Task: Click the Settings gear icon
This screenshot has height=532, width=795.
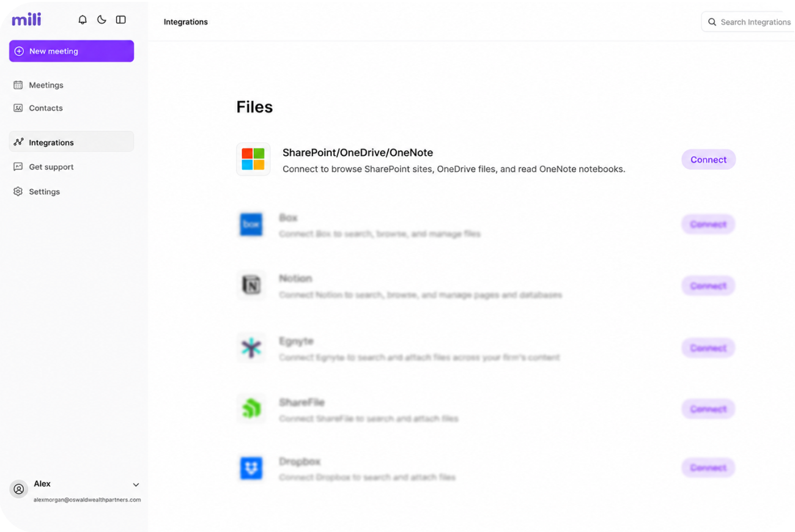Action: tap(18, 191)
